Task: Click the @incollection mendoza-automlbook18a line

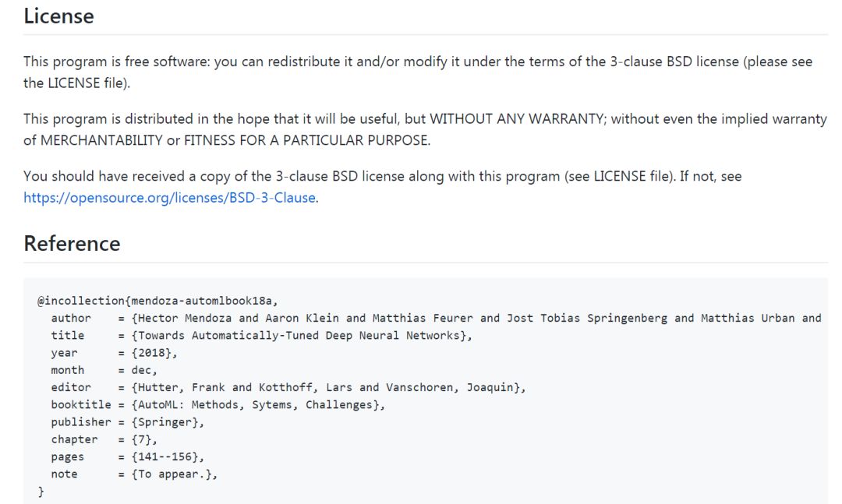Action: [157, 301]
